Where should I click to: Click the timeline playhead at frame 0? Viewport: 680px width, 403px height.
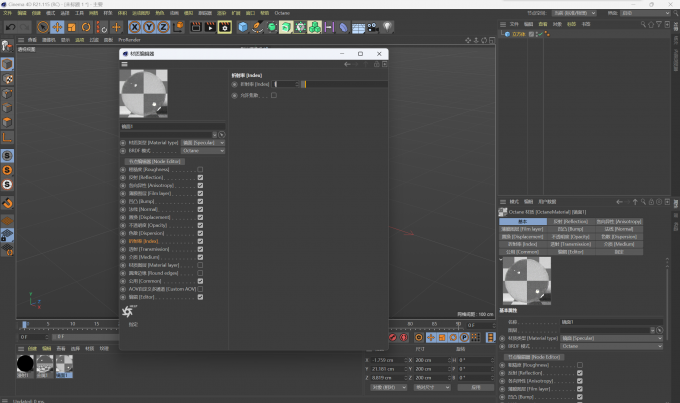tap(24, 324)
